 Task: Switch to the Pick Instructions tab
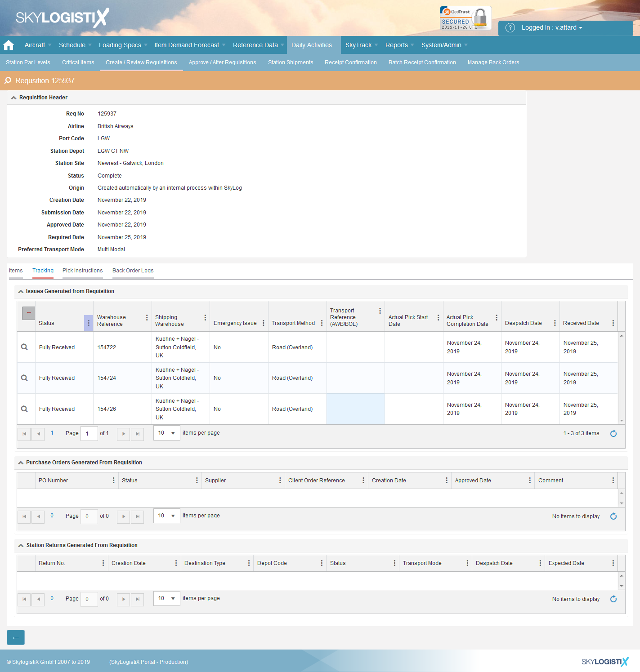[83, 271]
